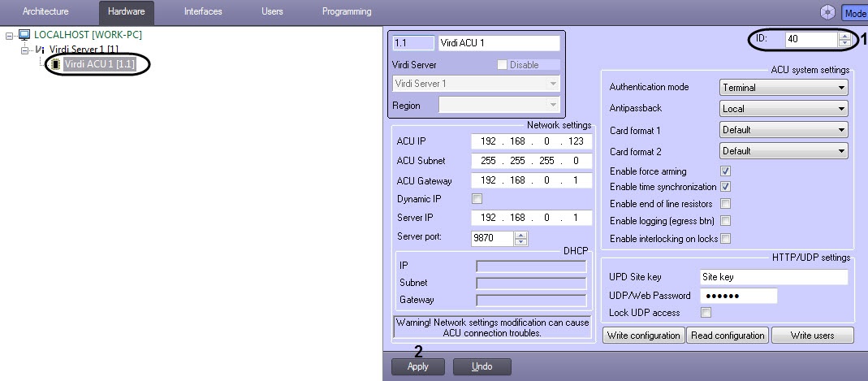The height and width of the screenshot is (381, 868).
Task: Click the UPD Site key input field
Action: 773,278
